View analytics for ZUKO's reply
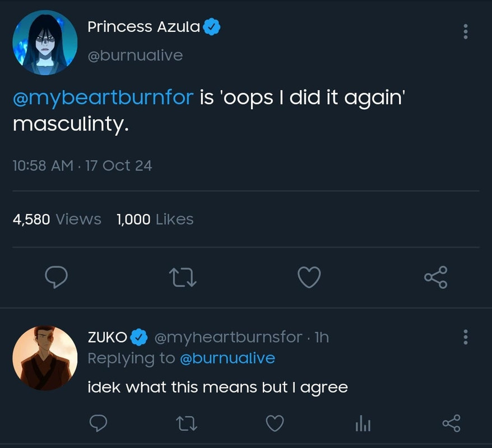 pyautogui.click(x=363, y=424)
